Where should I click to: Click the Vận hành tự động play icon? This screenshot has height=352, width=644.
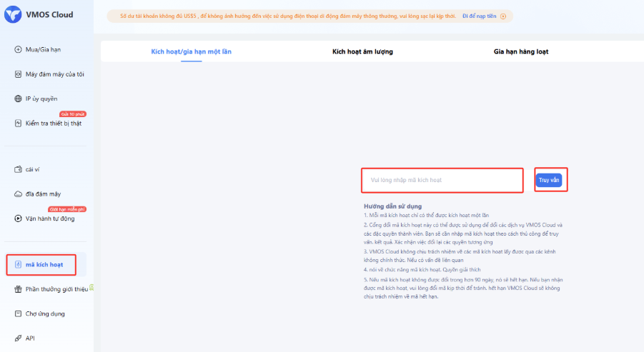(18, 218)
